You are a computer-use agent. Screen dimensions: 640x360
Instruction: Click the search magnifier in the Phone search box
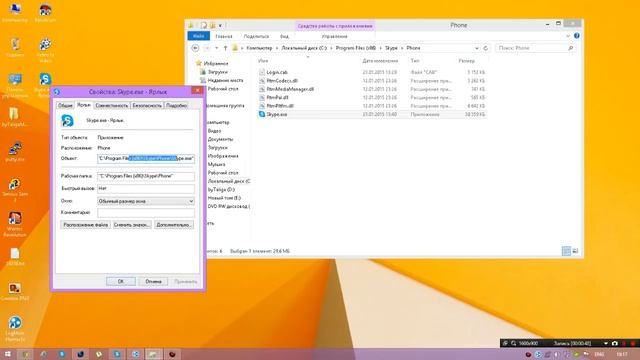tap(571, 48)
